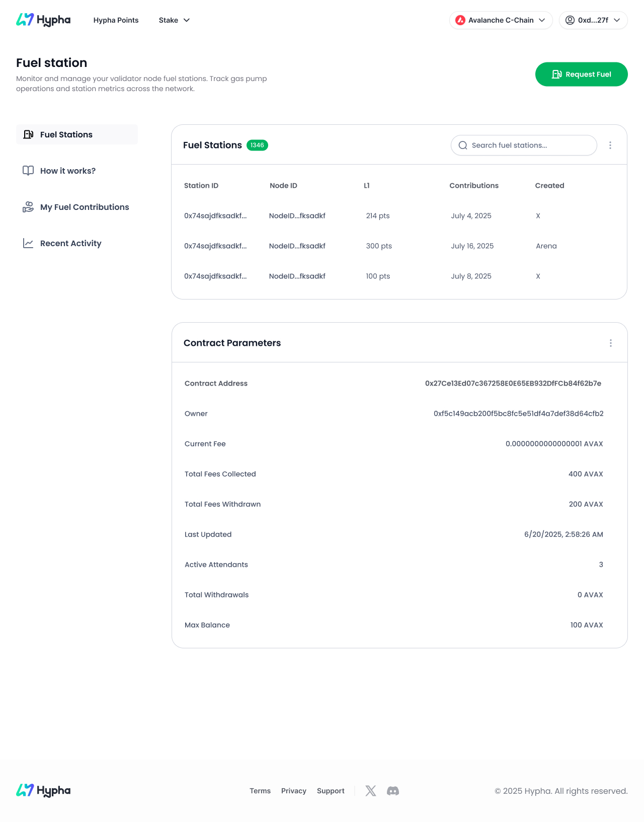Click the Hypha logo in the footer
The width and height of the screenshot is (644, 822).
click(43, 790)
